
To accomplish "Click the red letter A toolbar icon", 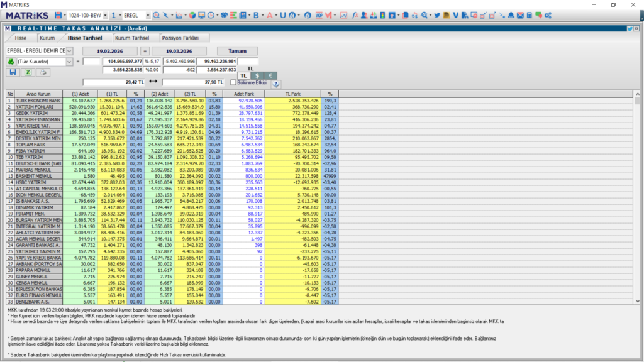I will point(269,15).
